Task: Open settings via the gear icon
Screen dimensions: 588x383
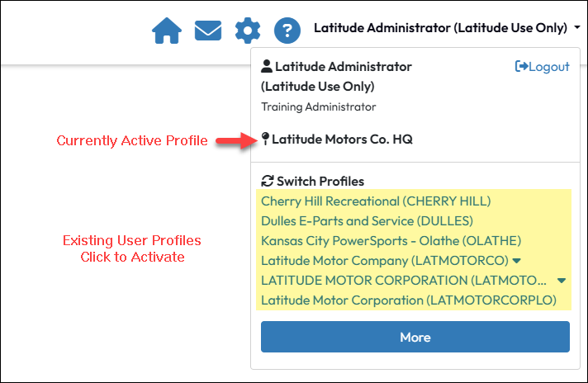Action: (247, 31)
